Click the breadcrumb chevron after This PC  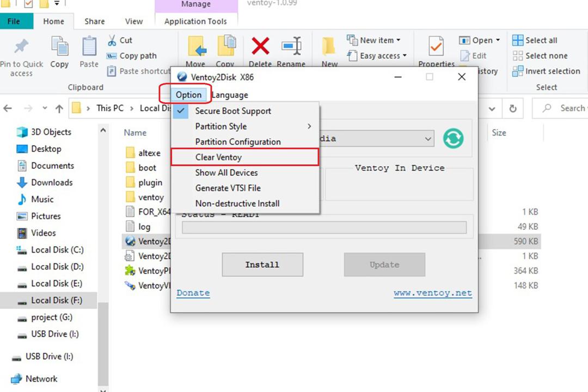pos(132,108)
